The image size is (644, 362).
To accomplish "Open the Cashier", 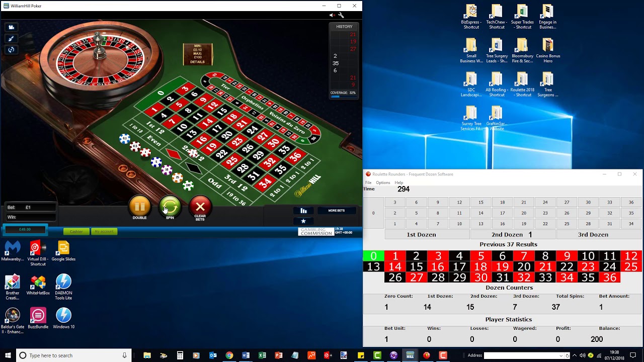I will click(76, 231).
